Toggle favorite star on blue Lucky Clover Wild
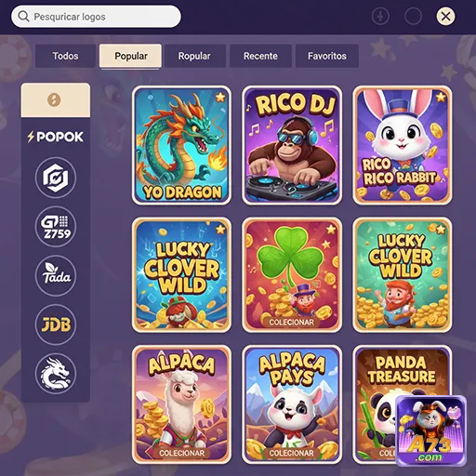The image size is (476, 476). pyautogui.click(x=220, y=230)
